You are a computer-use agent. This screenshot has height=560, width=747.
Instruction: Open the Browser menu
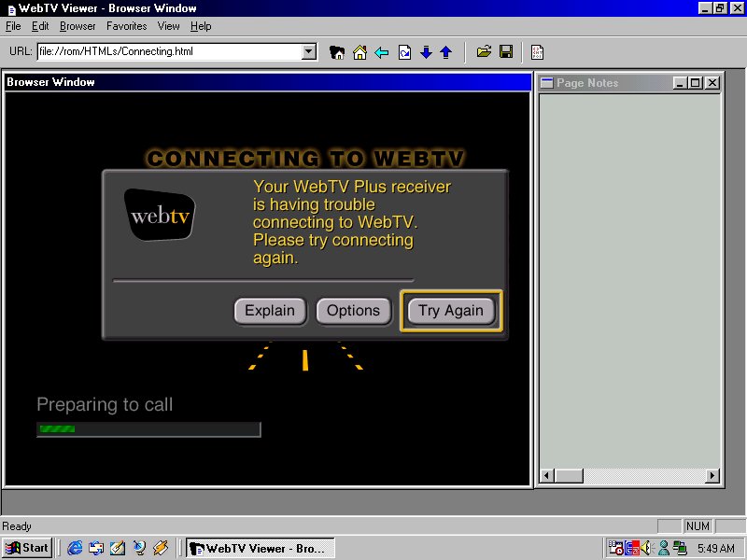78,26
